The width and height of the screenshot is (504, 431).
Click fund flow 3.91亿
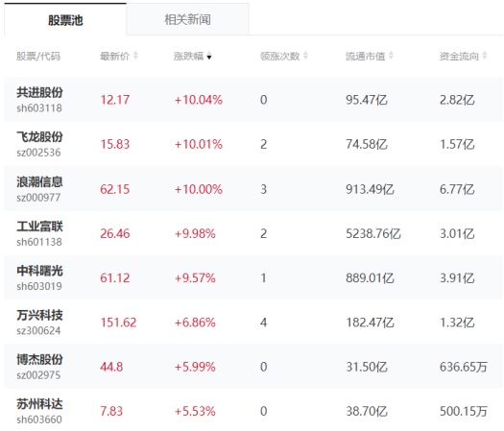457,277
